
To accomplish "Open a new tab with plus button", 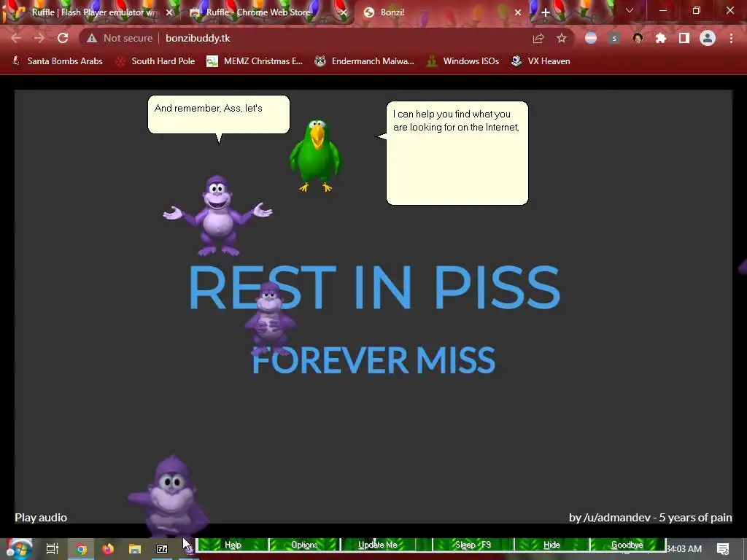I will pos(546,12).
